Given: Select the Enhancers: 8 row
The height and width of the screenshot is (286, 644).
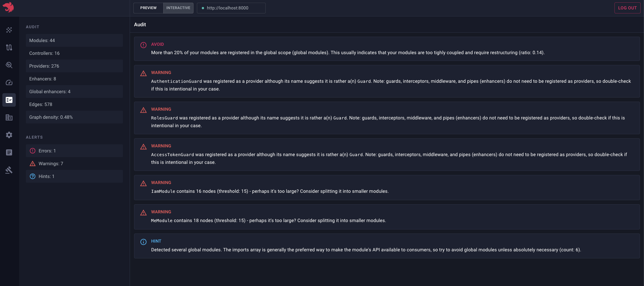Looking at the screenshot, I should point(74,79).
